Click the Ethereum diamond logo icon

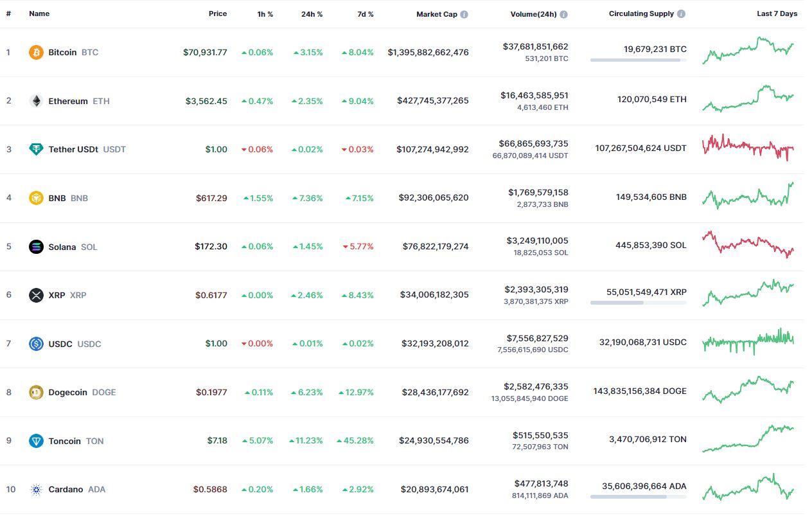point(37,101)
